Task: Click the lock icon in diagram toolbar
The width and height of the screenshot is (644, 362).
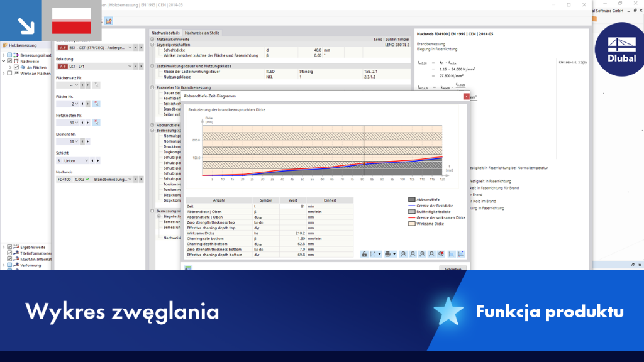Action: 364,254
